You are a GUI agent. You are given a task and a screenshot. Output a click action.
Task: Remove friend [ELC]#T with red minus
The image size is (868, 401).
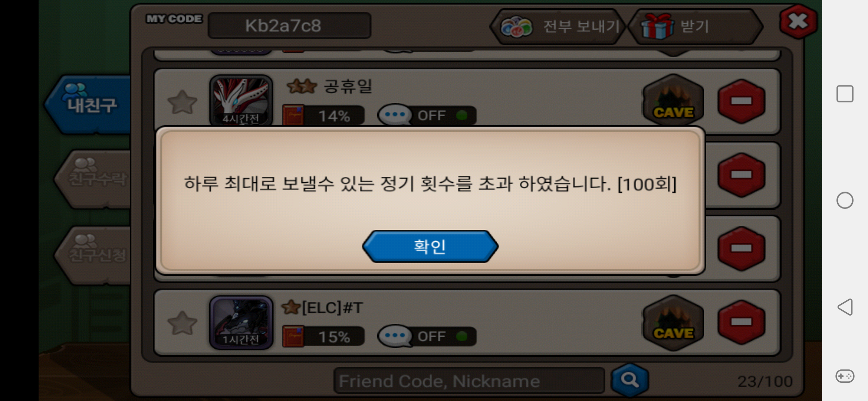pos(741,322)
